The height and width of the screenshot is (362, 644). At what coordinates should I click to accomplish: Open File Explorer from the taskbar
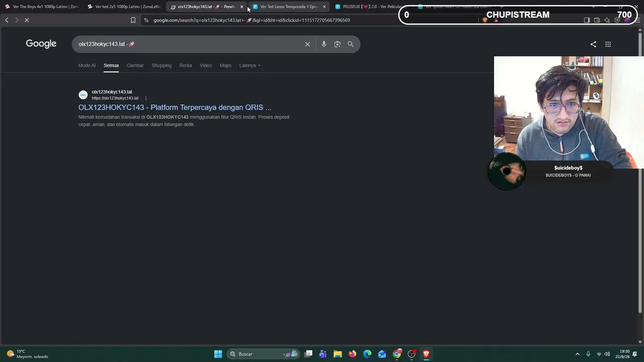click(x=338, y=354)
